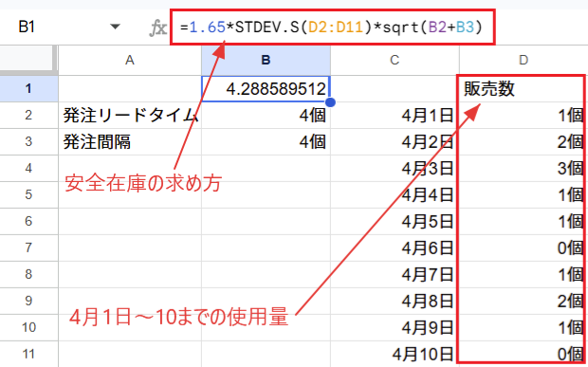Select row 2 header
The image size is (588, 367).
tap(28, 115)
